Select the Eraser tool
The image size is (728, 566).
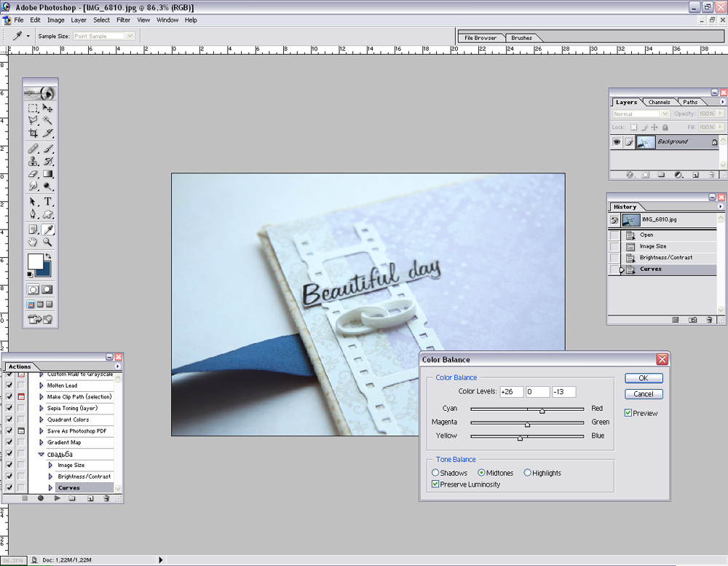[33, 174]
